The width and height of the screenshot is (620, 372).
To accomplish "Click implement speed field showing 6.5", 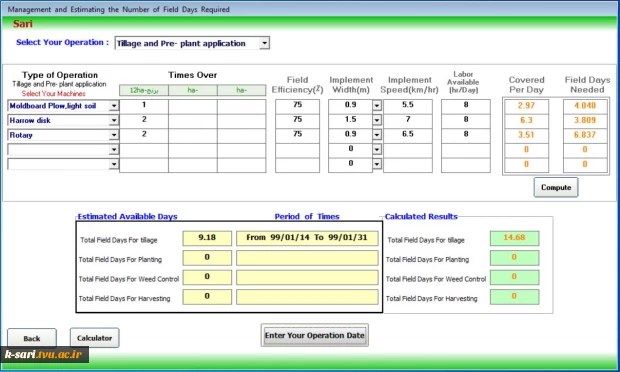I will click(408, 135).
